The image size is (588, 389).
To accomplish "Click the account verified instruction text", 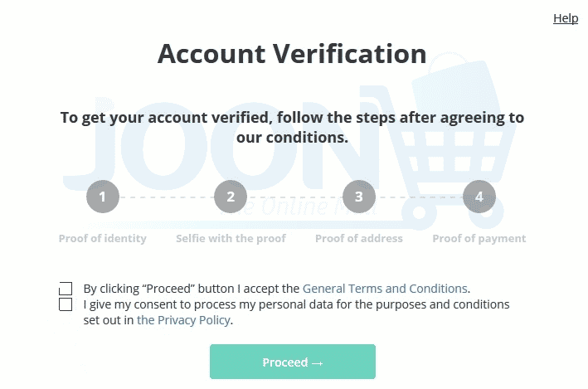I will pyautogui.click(x=292, y=128).
